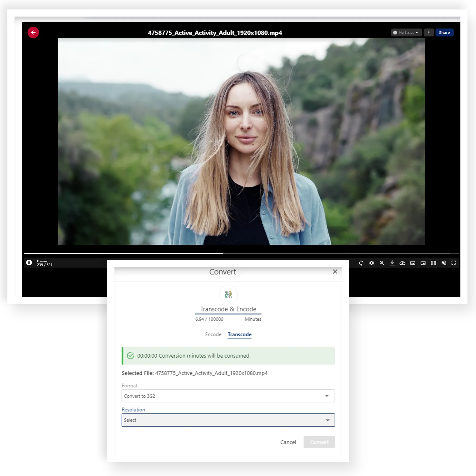Toggle the muted speaker icon
Screen dimensions: 476x476
(444, 263)
